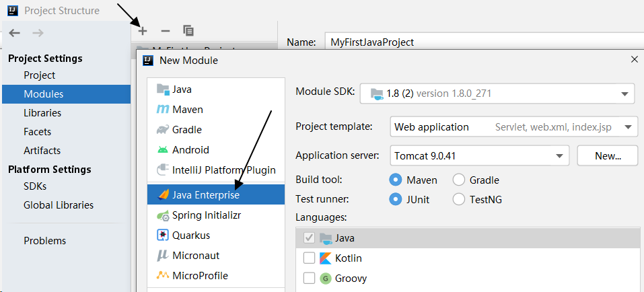Open the Application server dropdown
Viewport: 644px width, 292px height.
click(x=480, y=155)
